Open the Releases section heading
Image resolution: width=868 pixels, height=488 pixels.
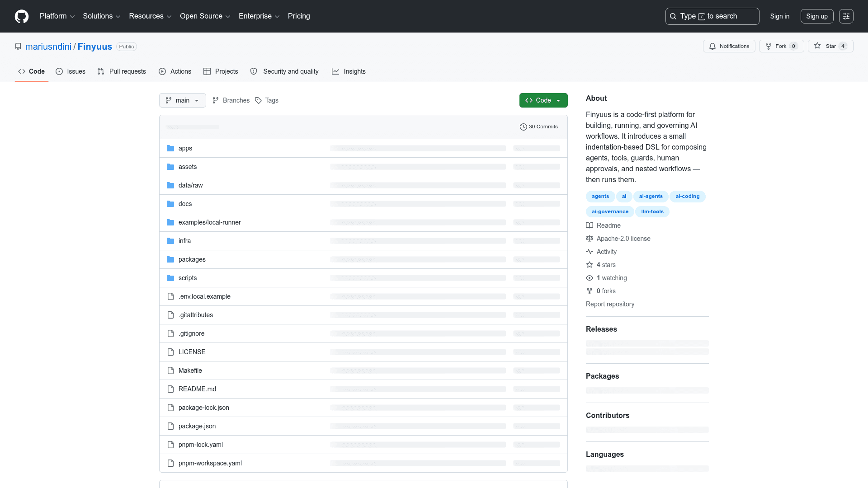(x=601, y=329)
